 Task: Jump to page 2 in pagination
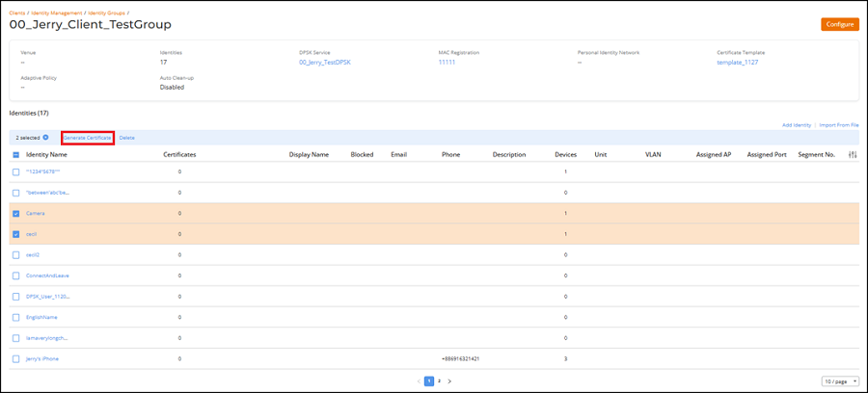tap(439, 381)
